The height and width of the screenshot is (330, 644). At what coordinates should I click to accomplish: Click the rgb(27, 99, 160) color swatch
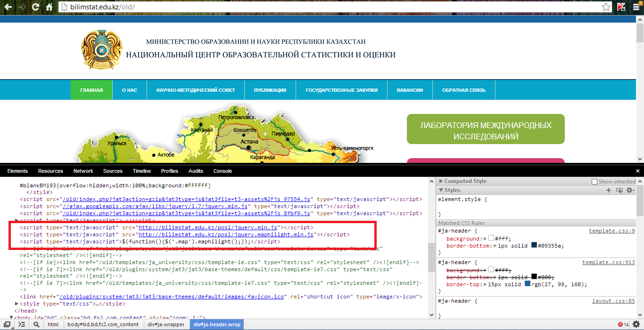coord(528,284)
